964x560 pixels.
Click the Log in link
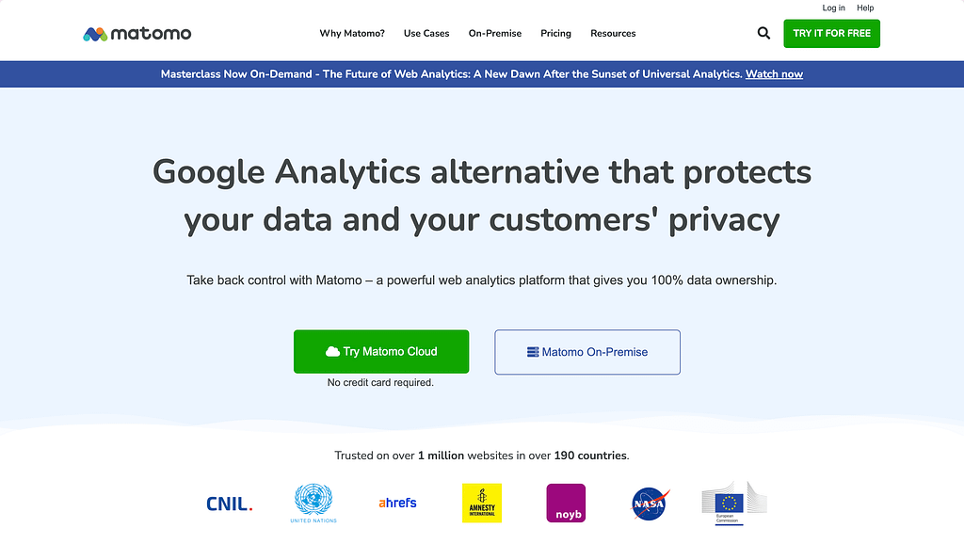(833, 8)
